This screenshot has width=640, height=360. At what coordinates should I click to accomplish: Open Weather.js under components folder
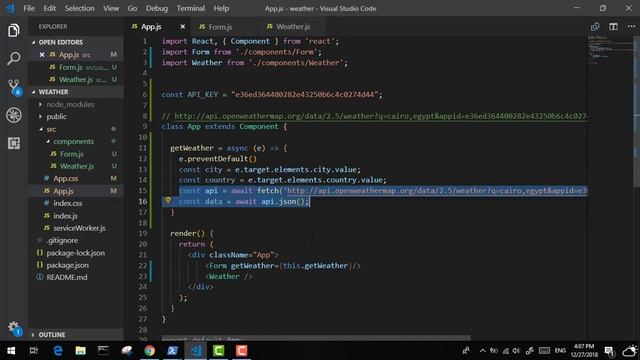[x=76, y=166]
